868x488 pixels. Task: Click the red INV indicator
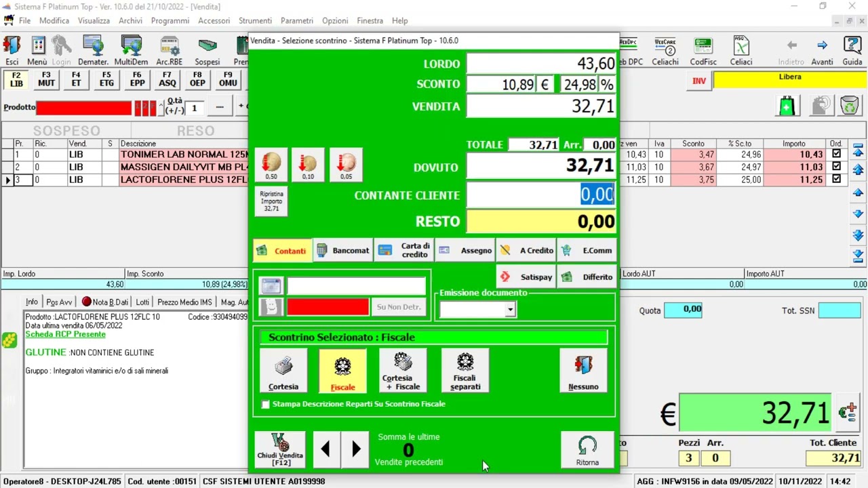coord(699,81)
